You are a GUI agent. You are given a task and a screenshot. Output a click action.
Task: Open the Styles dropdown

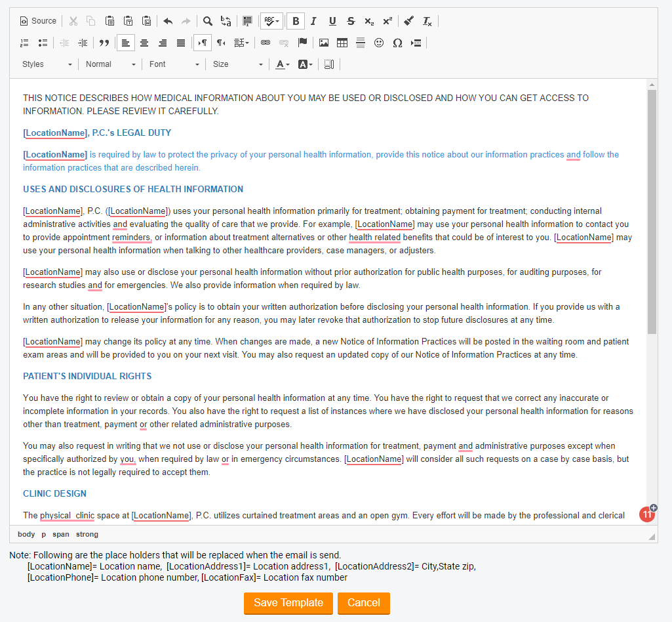47,64
